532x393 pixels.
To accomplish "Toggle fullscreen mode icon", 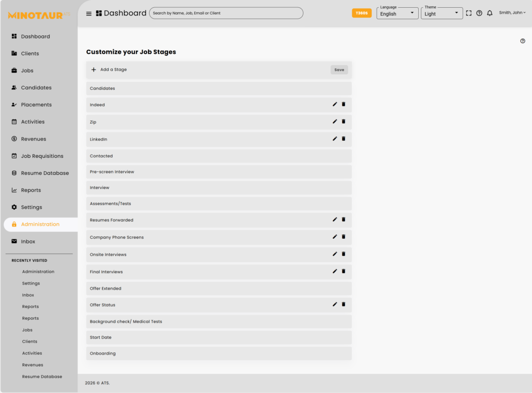I will click(x=469, y=13).
